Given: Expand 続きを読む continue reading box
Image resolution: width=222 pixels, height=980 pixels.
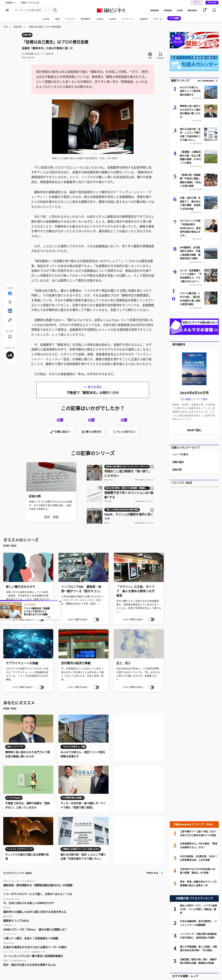Looking at the screenshot, I should 93,390.
